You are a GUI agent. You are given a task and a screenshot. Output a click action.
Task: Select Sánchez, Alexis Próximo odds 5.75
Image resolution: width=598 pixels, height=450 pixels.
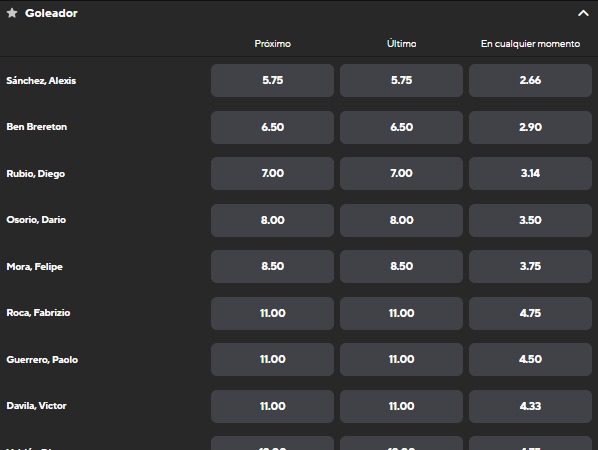coord(272,80)
